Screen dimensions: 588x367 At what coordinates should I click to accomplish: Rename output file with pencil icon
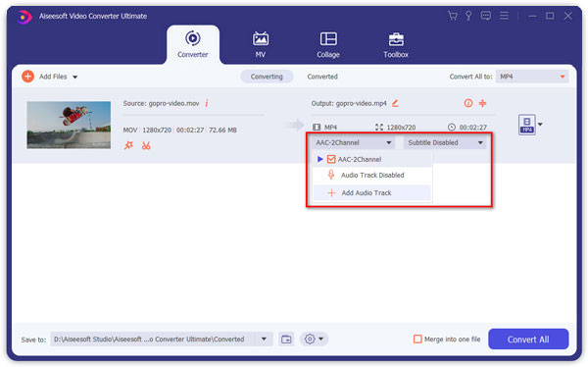point(395,103)
